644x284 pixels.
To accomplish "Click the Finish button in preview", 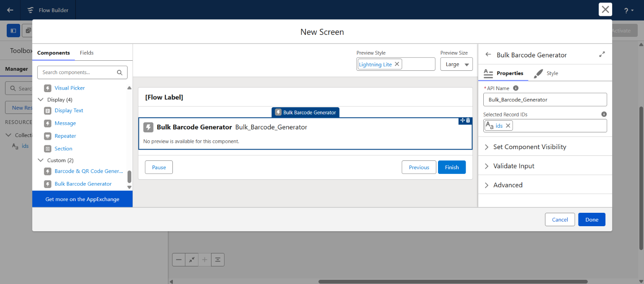I will click(452, 167).
